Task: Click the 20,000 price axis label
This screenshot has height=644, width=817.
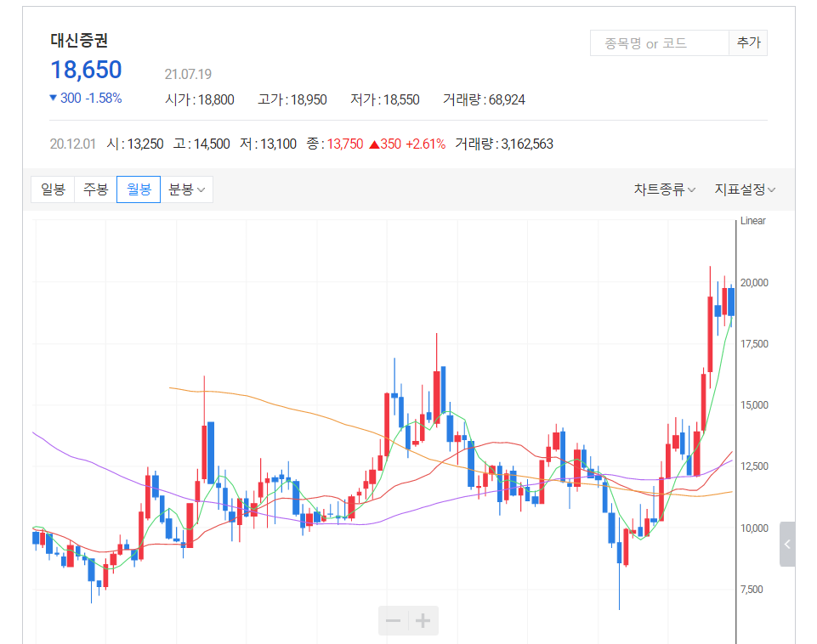Action: click(754, 283)
